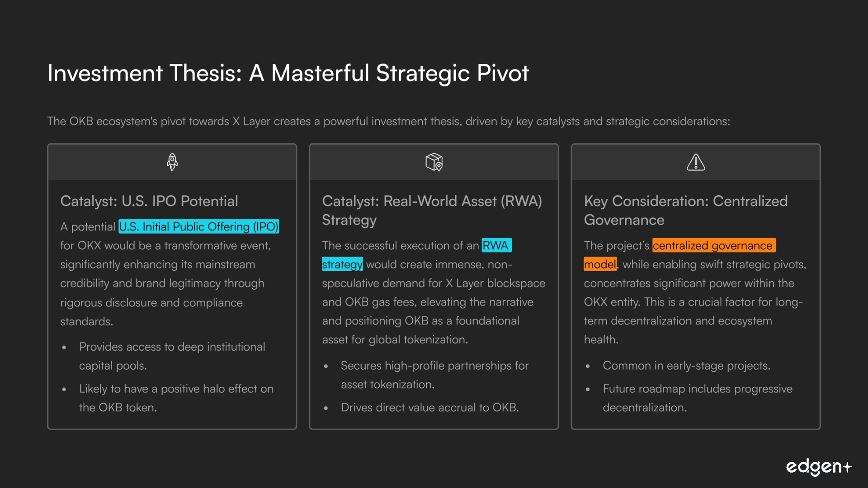The image size is (868, 488).
Task: Click the orange highlighted word "model"
Action: tap(600, 264)
